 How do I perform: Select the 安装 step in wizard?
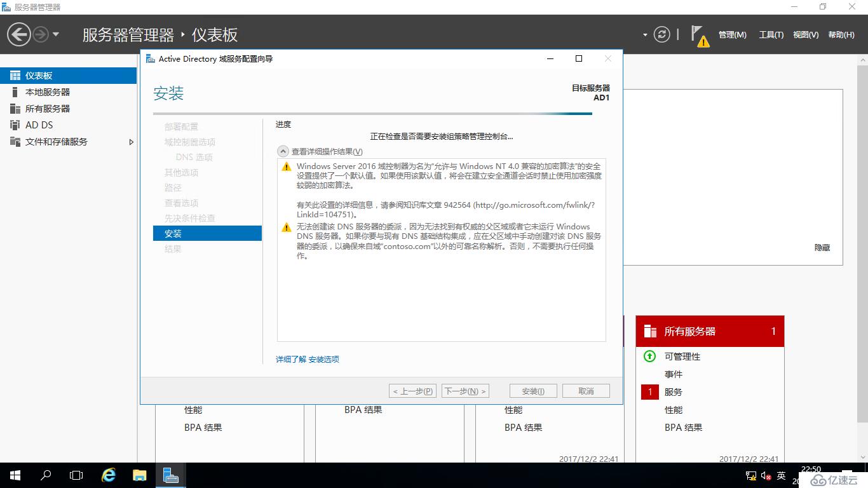click(x=207, y=233)
